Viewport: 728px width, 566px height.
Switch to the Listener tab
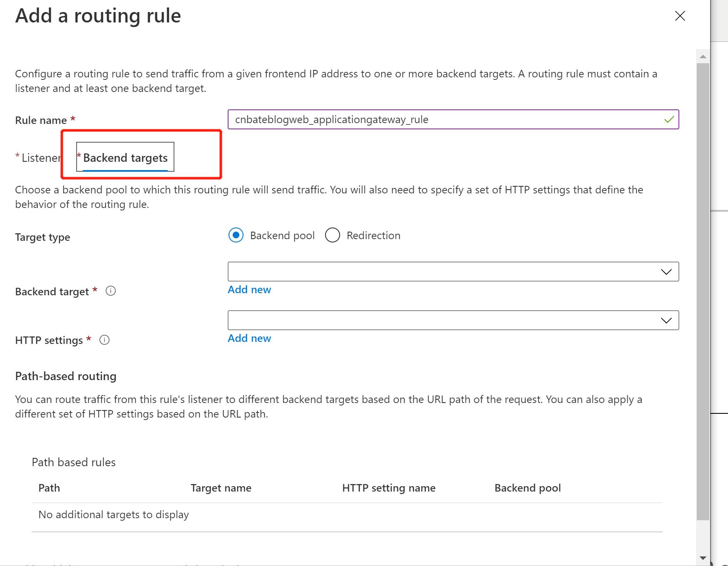point(42,158)
